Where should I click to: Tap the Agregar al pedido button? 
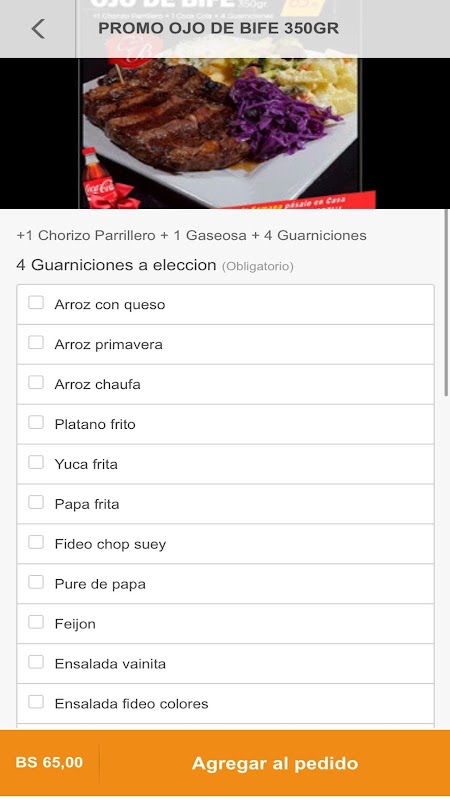pyautogui.click(x=275, y=763)
